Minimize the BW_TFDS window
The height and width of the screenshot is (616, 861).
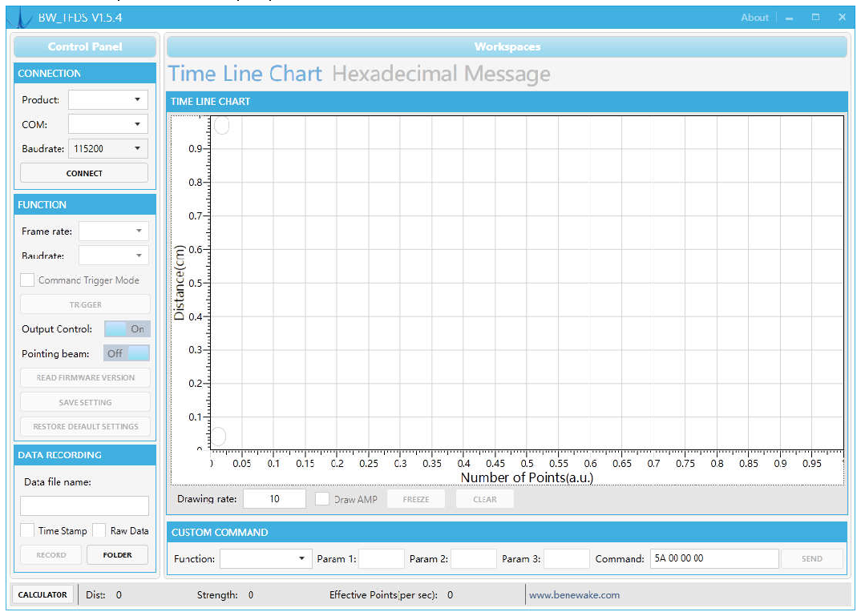[789, 18]
